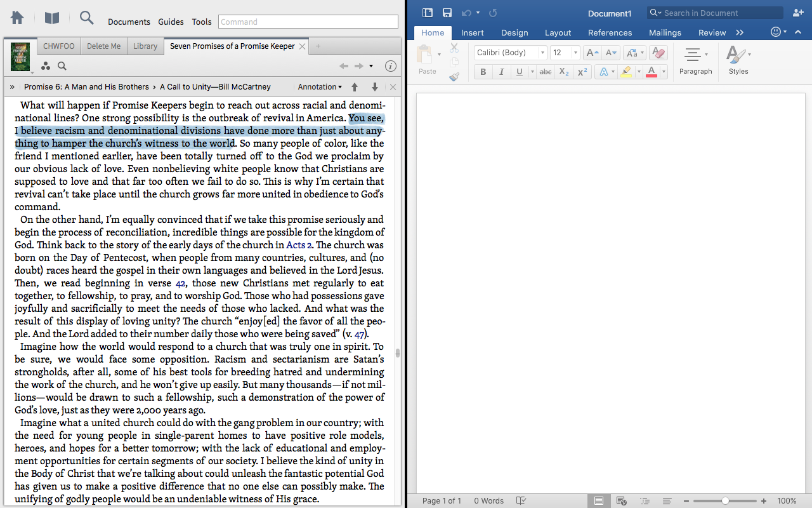
Task: Open the Documents menu in Logos
Action: (x=129, y=22)
